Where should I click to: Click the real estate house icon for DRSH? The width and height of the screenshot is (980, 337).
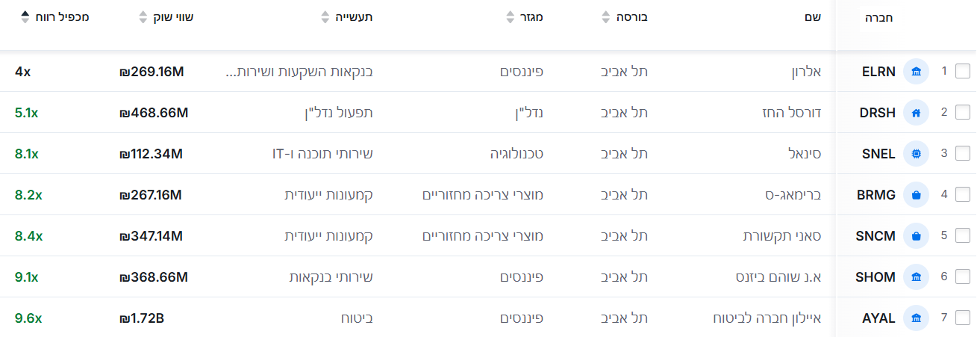point(916,113)
